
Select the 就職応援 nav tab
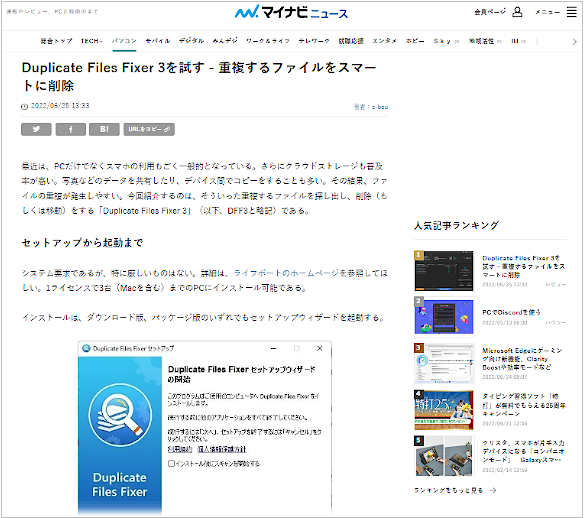coord(351,41)
